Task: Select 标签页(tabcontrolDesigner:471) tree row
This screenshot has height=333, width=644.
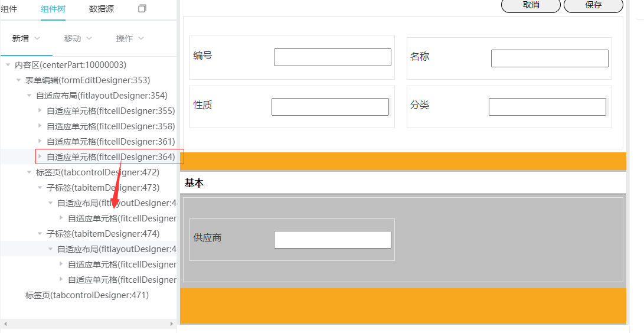Action: click(x=87, y=295)
